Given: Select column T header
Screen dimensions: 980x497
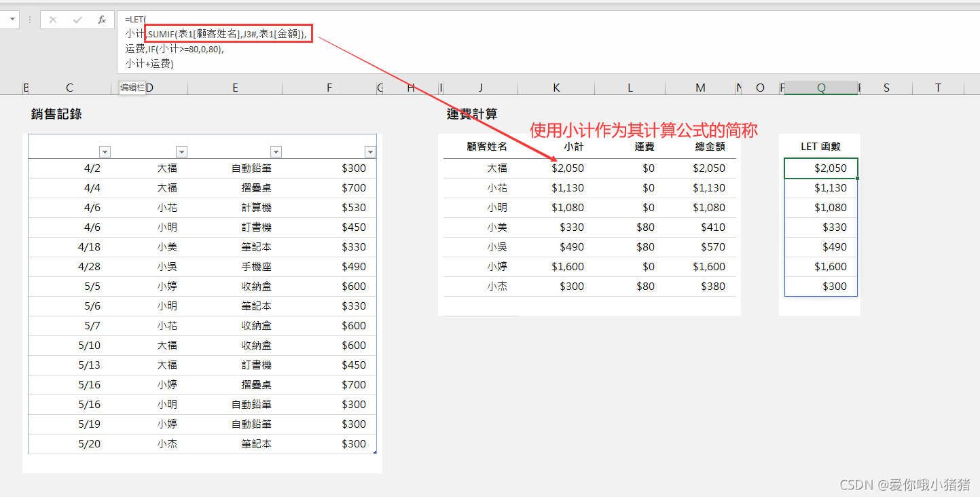Looking at the screenshot, I should [x=938, y=88].
